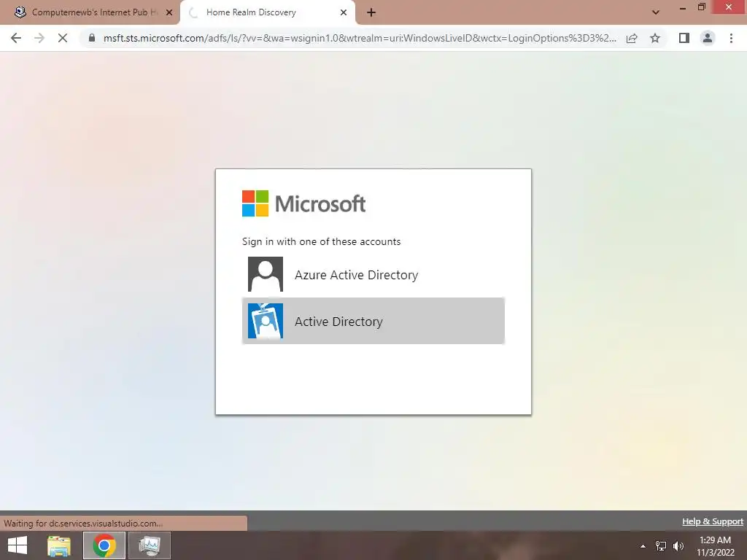Click the address bar URL field
747x560 pixels.
[x=360, y=38]
